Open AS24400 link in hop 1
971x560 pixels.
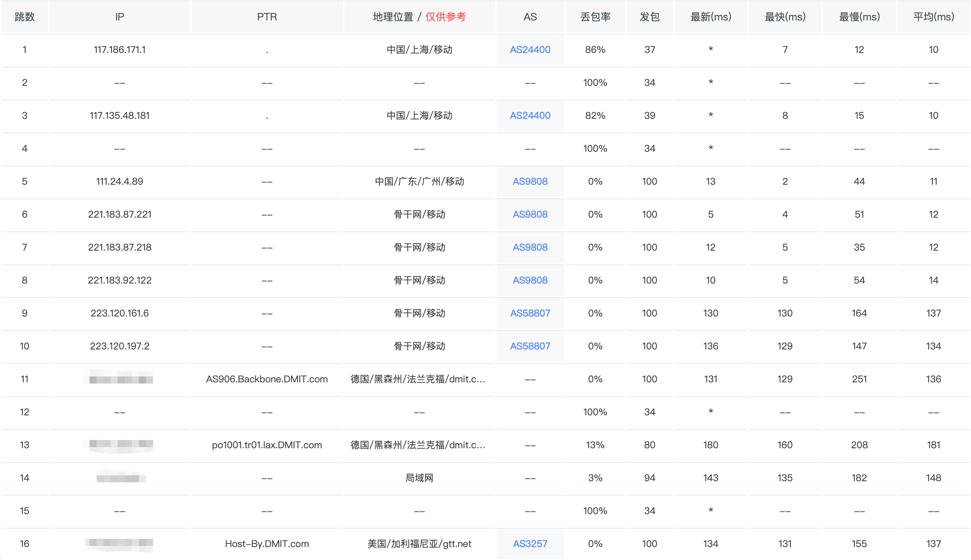pyautogui.click(x=530, y=50)
